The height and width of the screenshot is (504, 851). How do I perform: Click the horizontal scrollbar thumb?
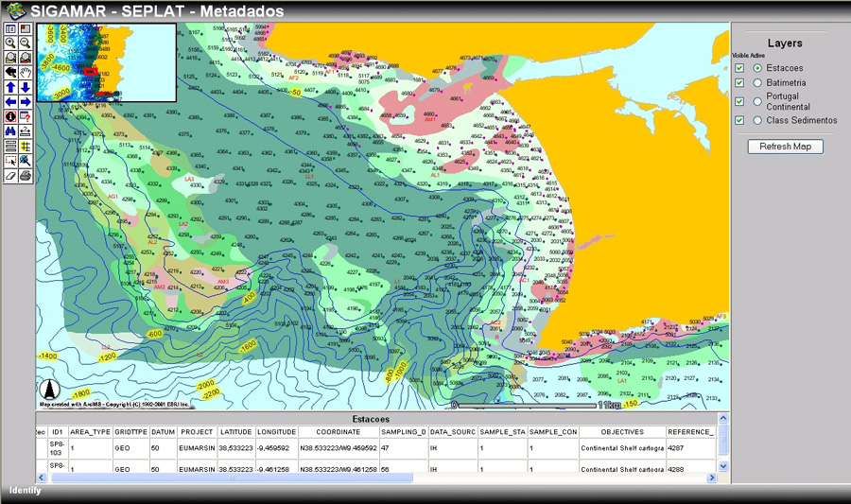pos(233,478)
